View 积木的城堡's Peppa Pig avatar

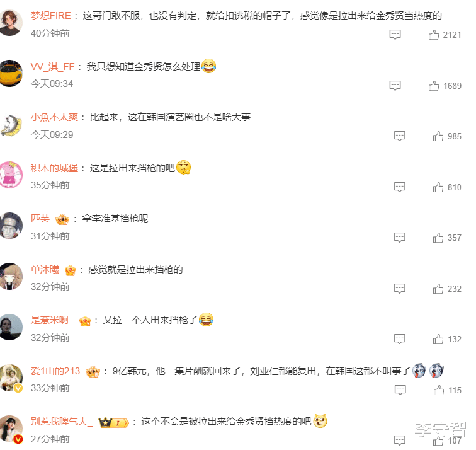click(11, 175)
